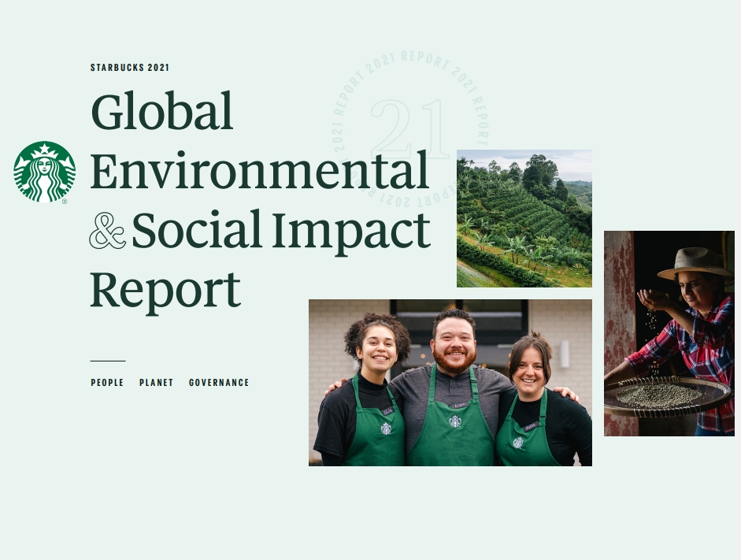
Task: Select the three smiling baristas photo
Action: 450,383
